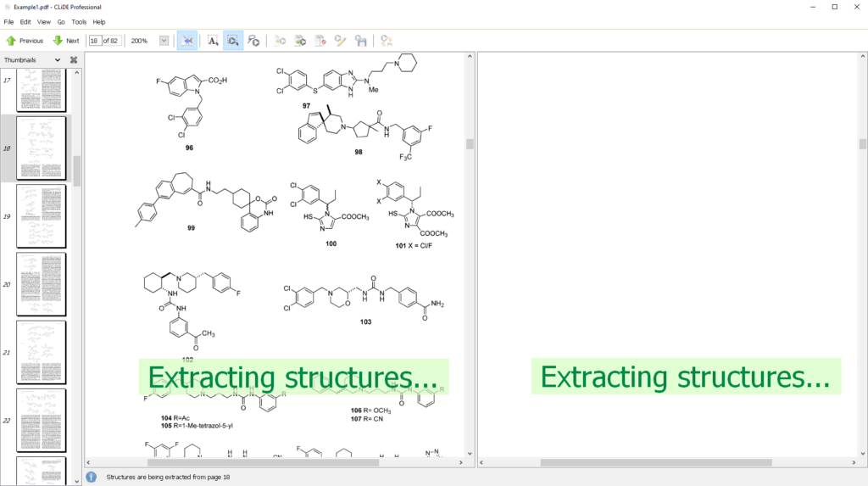Viewport: 868px width, 486px height.
Task: Open the View menu
Action: (44, 22)
